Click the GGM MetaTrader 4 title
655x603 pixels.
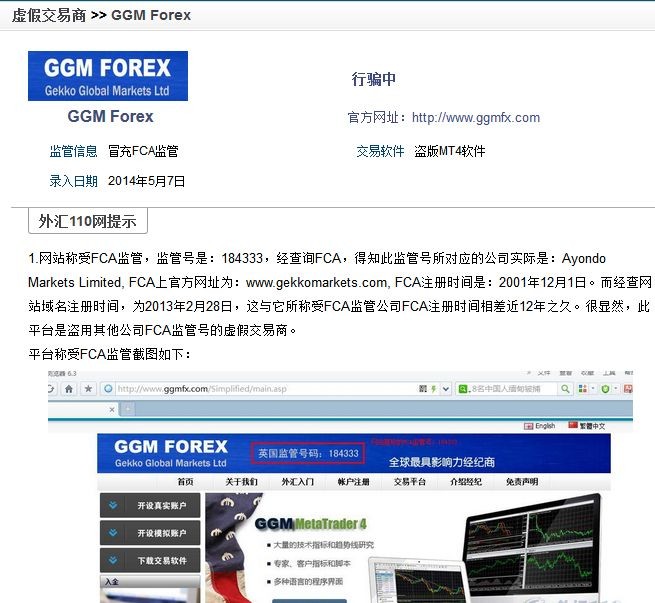311,523
